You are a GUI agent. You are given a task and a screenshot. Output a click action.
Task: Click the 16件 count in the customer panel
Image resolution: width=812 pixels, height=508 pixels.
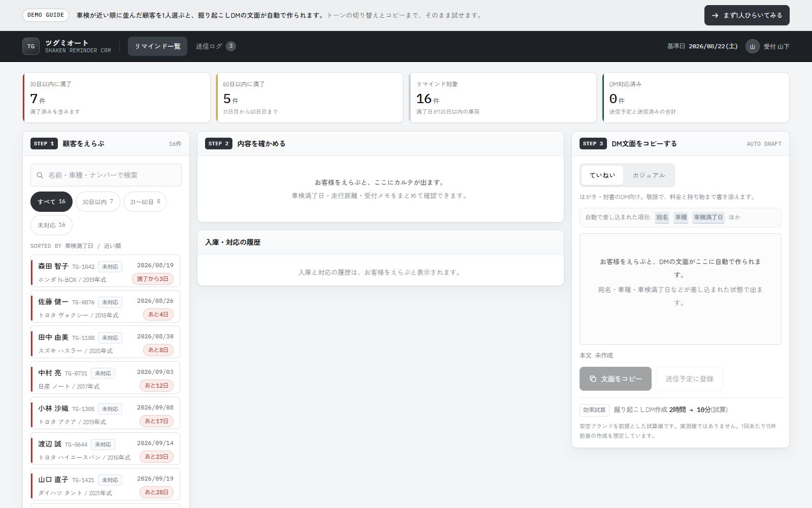coord(175,144)
